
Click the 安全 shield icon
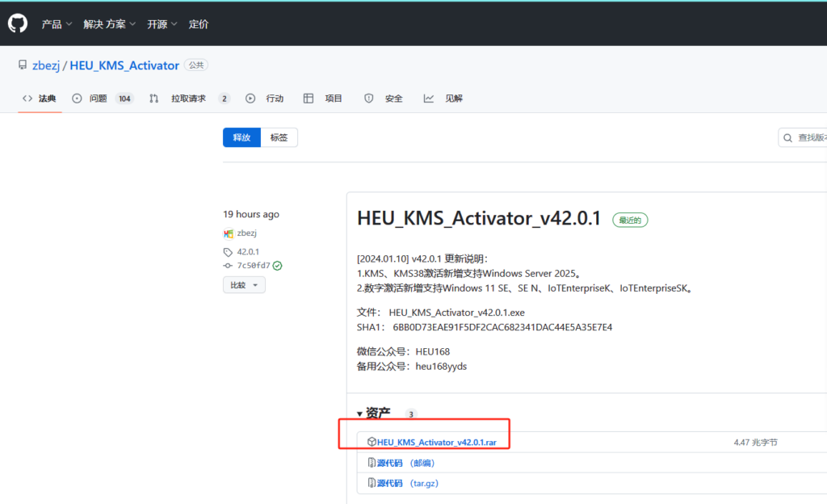[369, 99]
